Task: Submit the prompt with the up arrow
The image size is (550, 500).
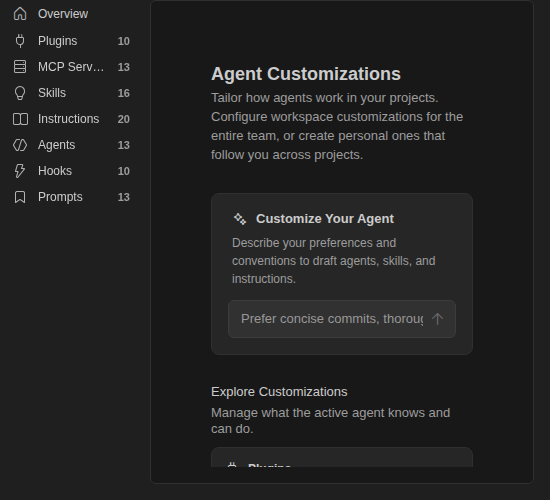Action: click(x=437, y=319)
